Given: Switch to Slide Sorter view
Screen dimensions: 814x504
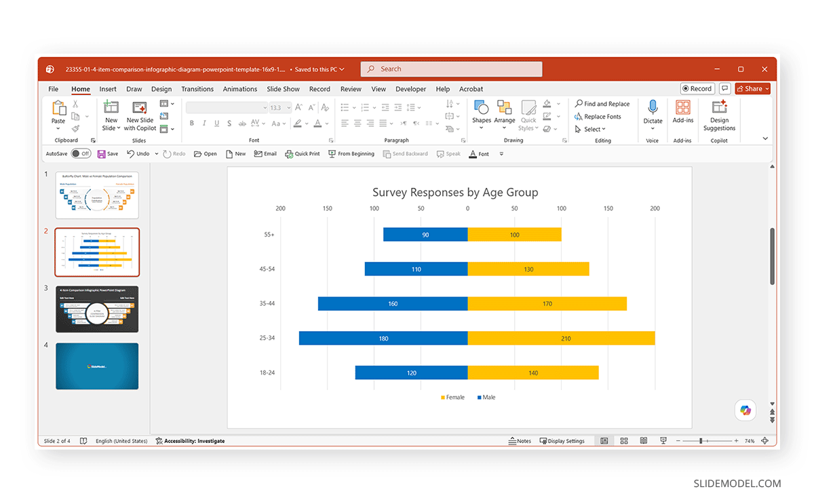Looking at the screenshot, I should point(624,441).
